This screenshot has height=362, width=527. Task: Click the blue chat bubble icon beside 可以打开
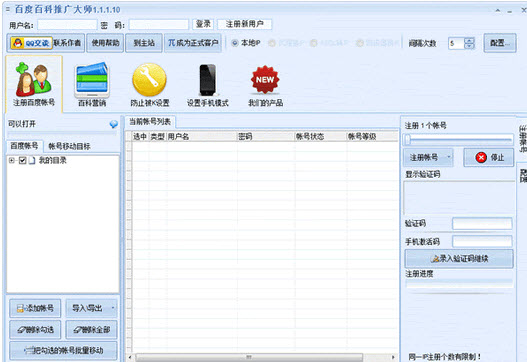(114, 124)
